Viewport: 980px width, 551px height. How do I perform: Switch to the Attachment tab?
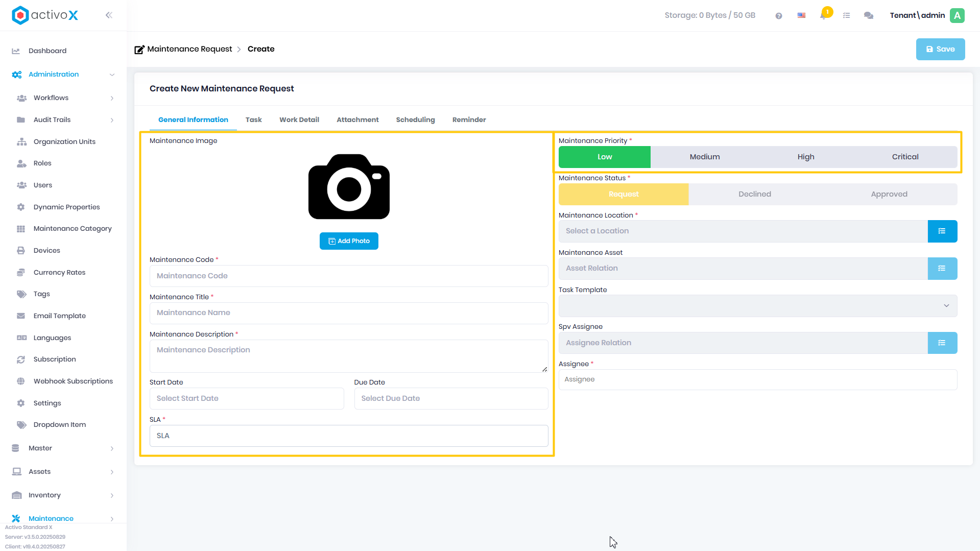tap(357, 120)
